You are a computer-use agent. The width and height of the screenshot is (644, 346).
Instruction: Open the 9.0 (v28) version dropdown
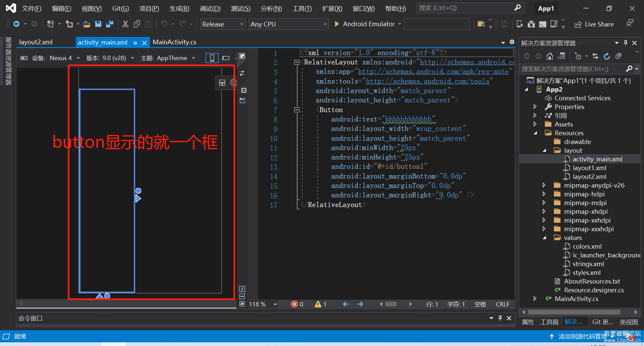pyautogui.click(x=118, y=58)
